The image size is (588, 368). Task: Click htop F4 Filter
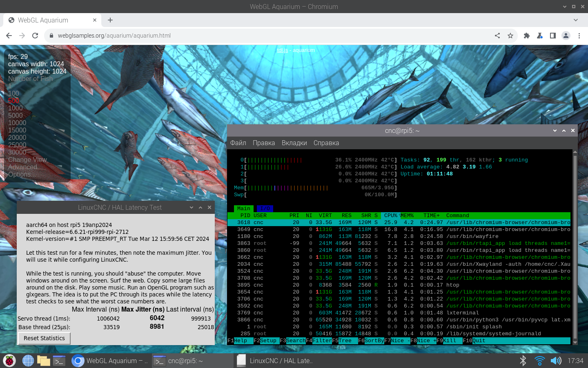tap(319, 341)
